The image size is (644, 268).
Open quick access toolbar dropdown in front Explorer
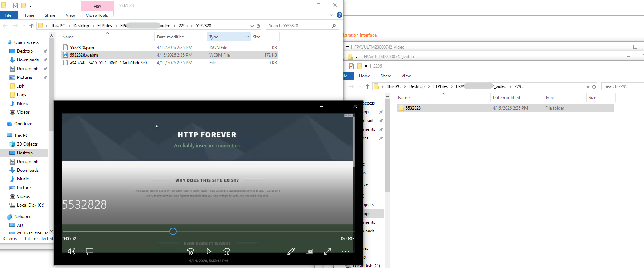pos(30,5)
